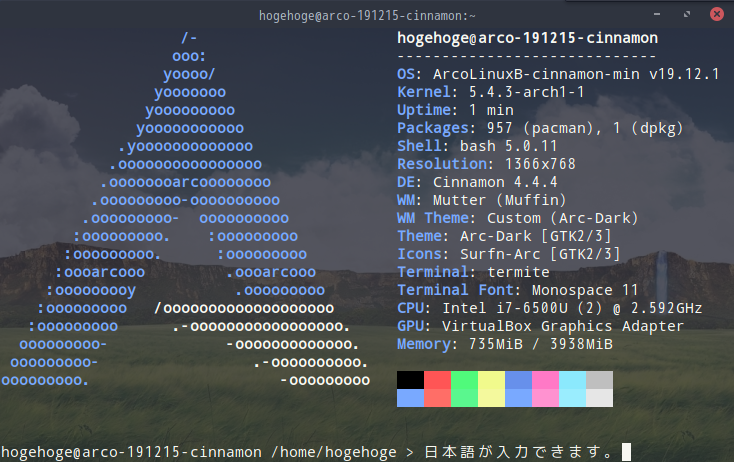Image resolution: width=734 pixels, height=462 pixels.
Task: Click the terminal title bar text
Action: (x=367, y=16)
